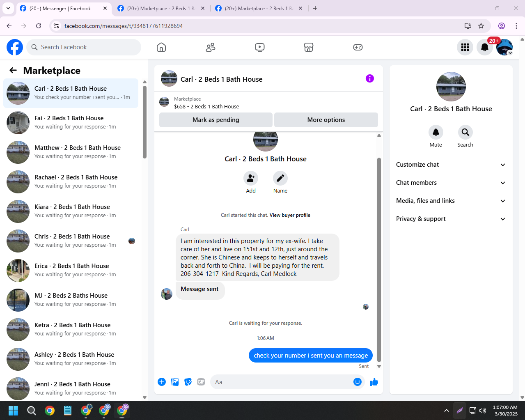This screenshot has width=525, height=420.
Task: Open the purple conversation info icon
Action: 370,78
